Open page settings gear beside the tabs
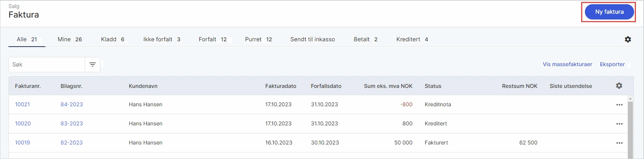 point(628,39)
